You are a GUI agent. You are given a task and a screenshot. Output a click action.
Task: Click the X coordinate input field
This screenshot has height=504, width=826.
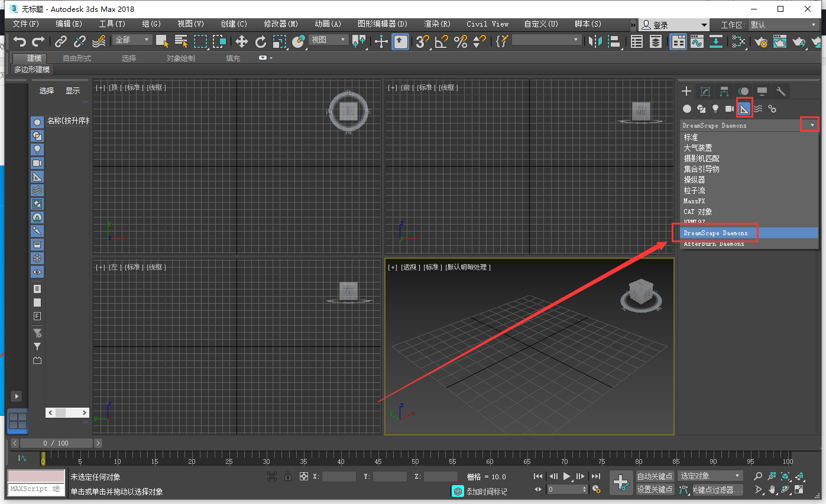tap(339, 476)
